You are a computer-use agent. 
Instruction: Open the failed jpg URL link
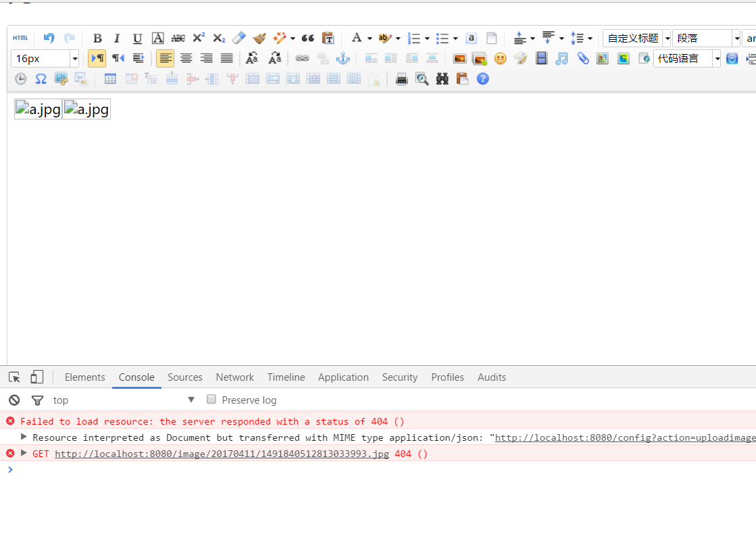pyautogui.click(x=222, y=454)
